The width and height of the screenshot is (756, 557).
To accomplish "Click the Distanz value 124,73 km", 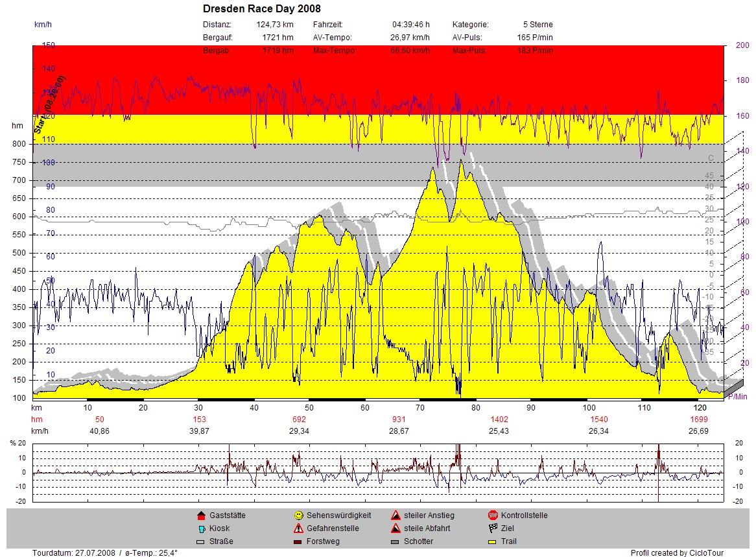I will coord(275,25).
